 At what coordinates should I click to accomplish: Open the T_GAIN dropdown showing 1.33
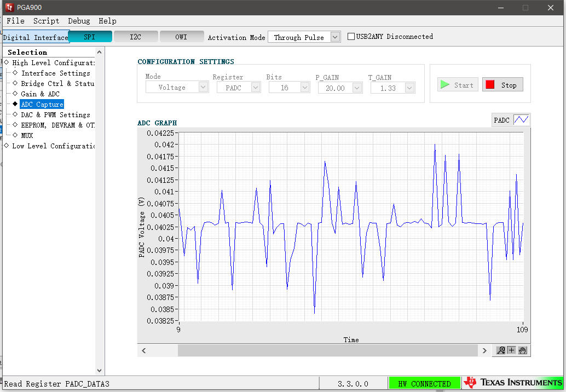[392, 88]
